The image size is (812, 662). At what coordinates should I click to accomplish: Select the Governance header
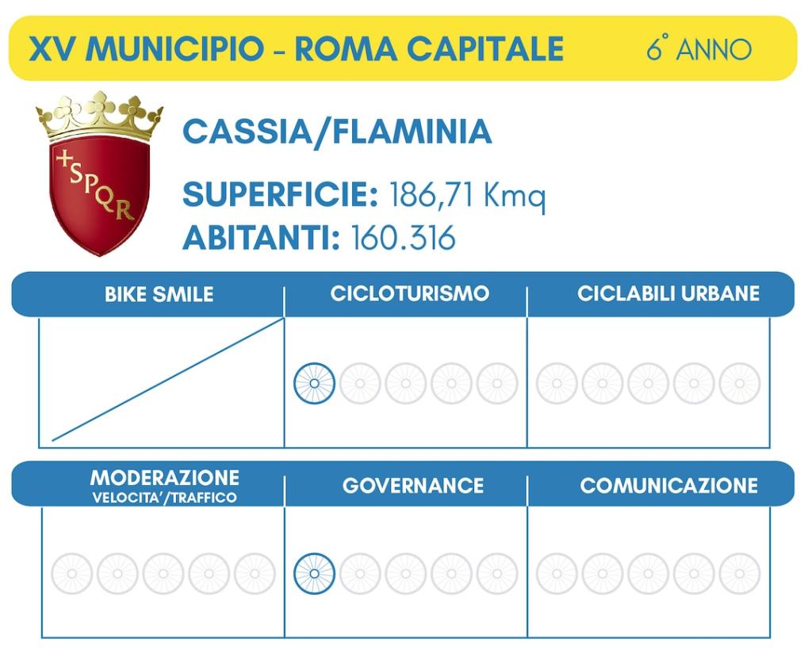pyautogui.click(x=412, y=485)
